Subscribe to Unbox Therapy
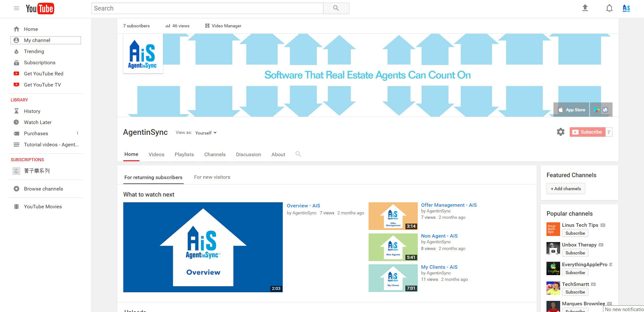 [575, 253]
